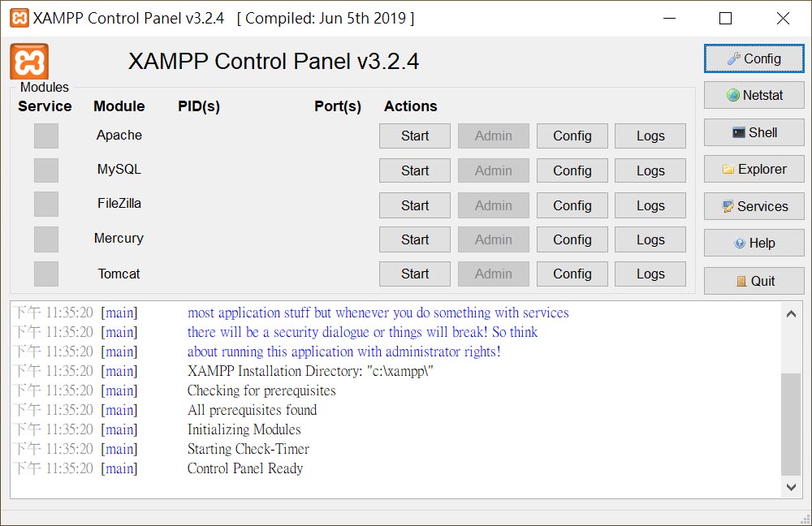The height and width of the screenshot is (526, 812).
Task: Toggle the FileZilla service install box
Action: [46, 205]
